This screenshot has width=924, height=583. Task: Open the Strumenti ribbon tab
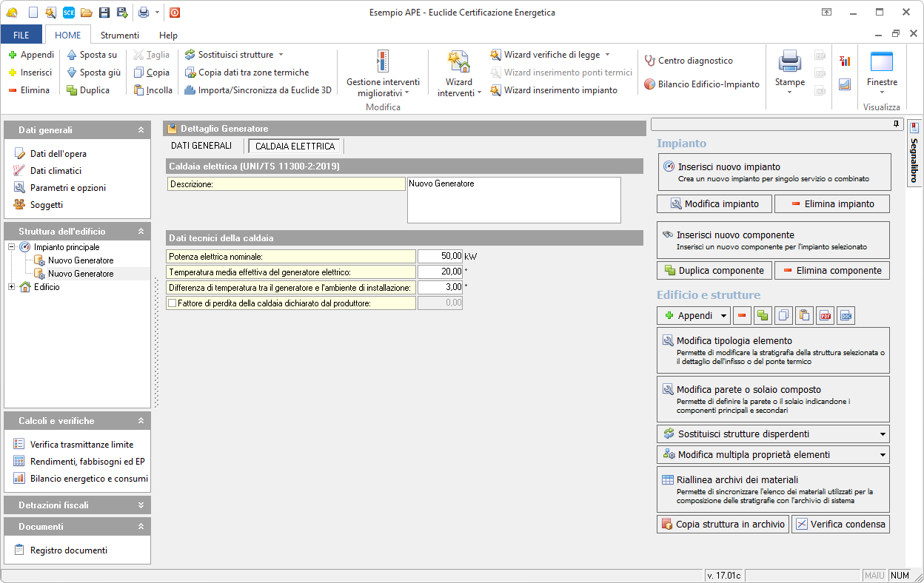pos(120,35)
